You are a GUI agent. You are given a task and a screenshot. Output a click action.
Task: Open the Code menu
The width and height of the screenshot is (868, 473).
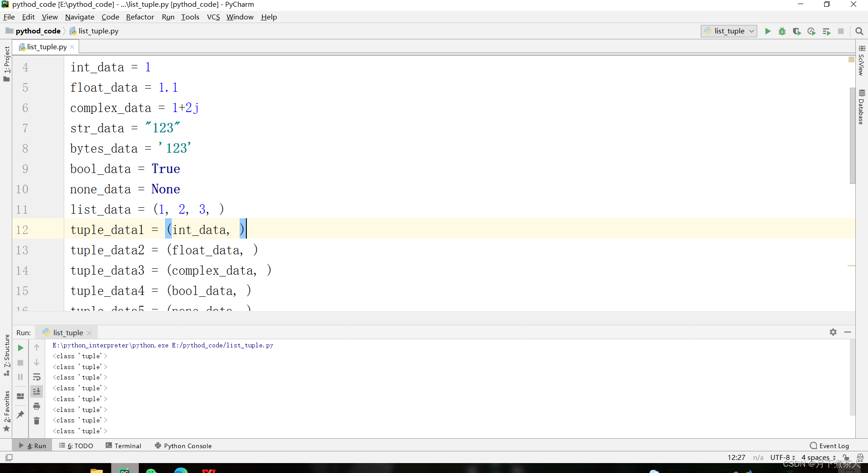(110, 17)
